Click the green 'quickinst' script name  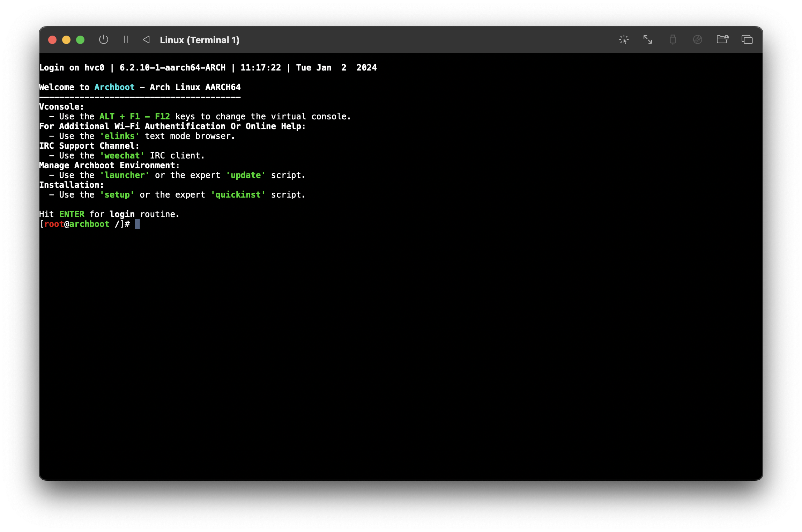tap(238, 195)
